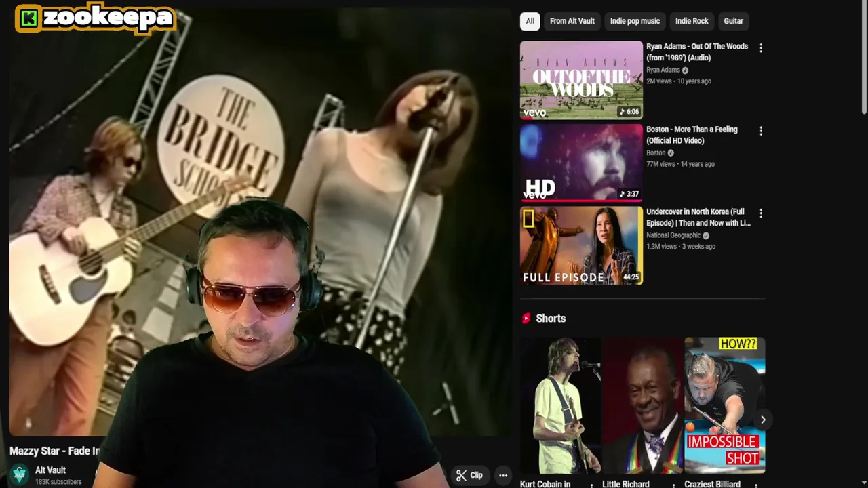Screen dimensions: 868x488
Task: Open Ryan Adams video title link
Action: [697, 52]
